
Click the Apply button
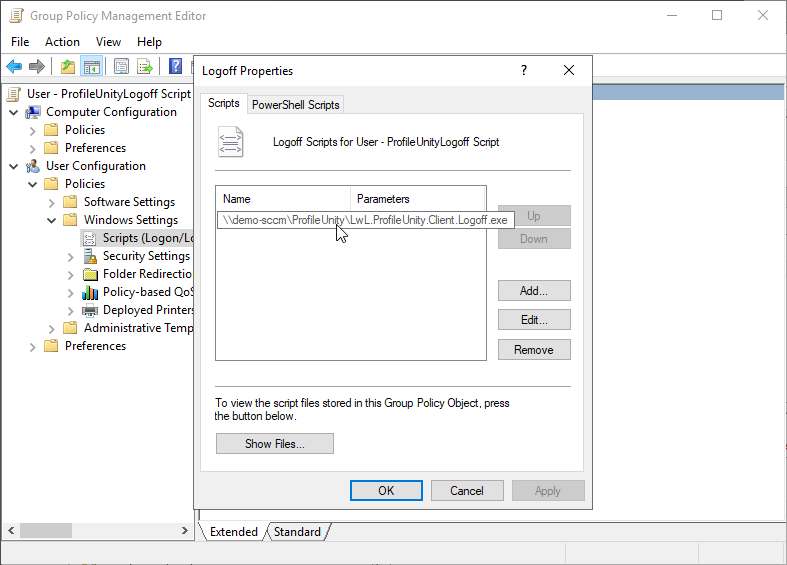548,491
